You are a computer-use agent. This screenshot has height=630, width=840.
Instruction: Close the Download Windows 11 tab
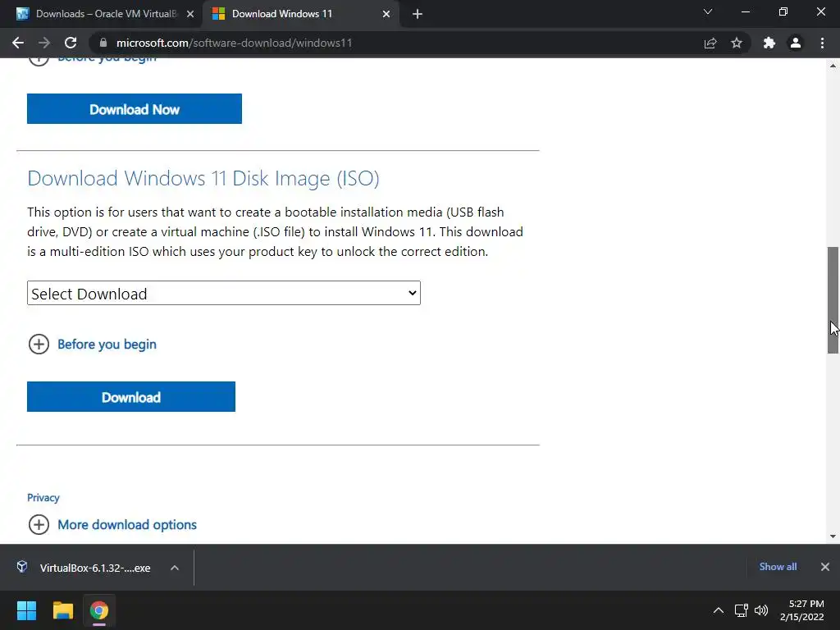386,14
